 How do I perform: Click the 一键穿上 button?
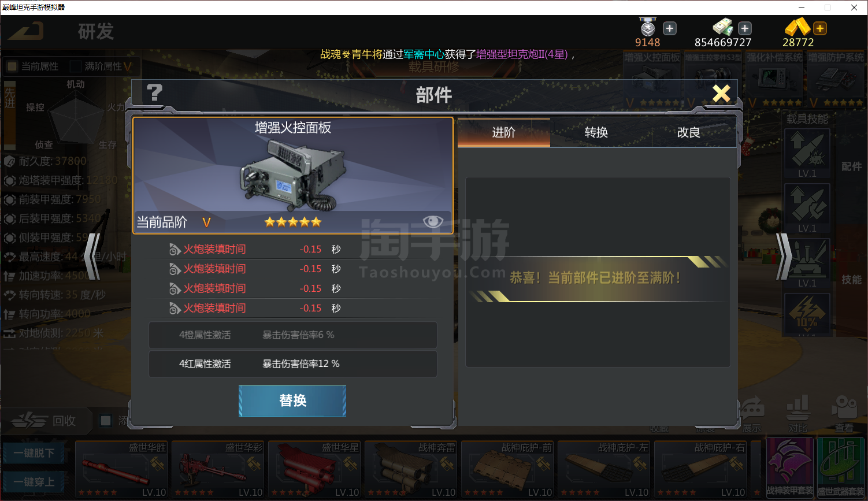pyautogui.click(x=34, y=481)
